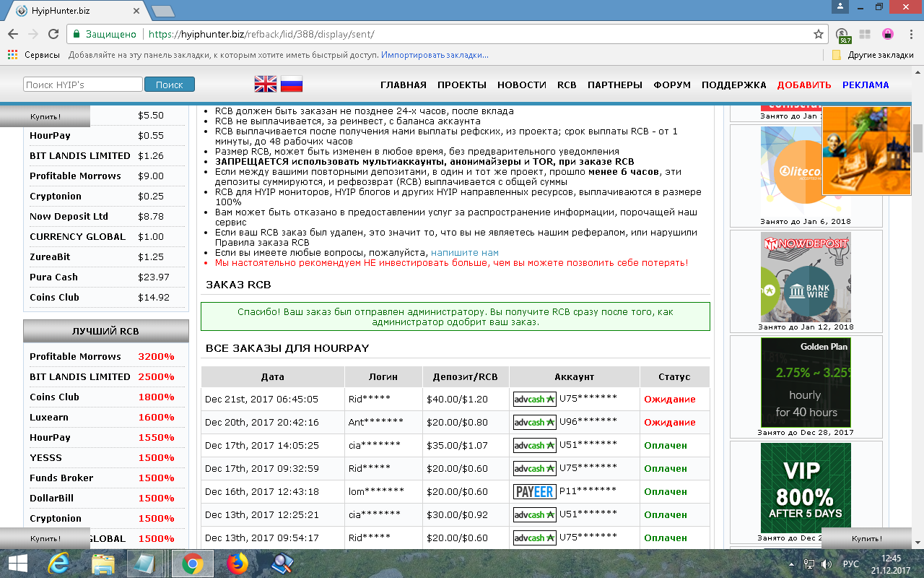
Task: Bookmark this page with the star icon
Action: coord(818,34)
